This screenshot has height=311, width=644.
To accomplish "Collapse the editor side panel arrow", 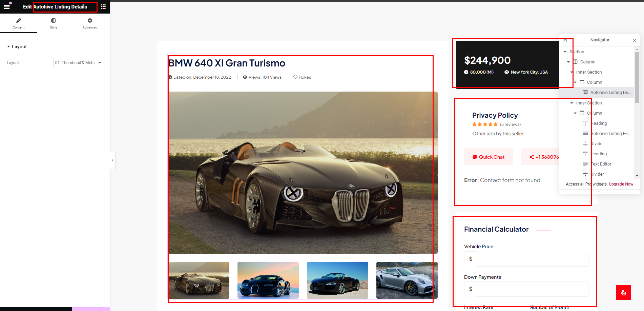I will 112,160.
